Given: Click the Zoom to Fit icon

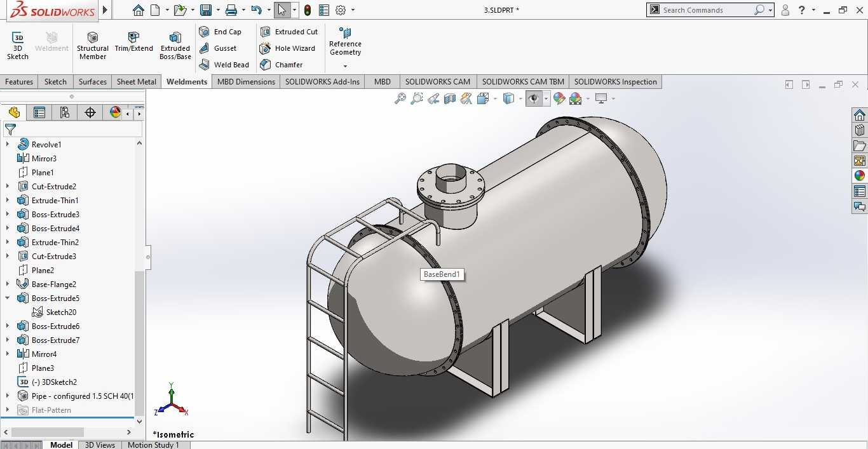Looking at the screenshot, I should click(400, 98).
